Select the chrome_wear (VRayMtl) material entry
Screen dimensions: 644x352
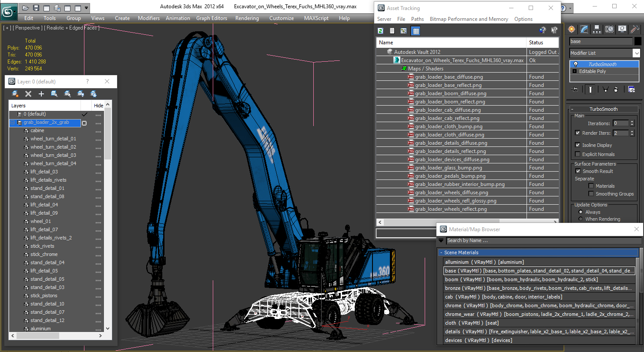(x=539, y=314)
